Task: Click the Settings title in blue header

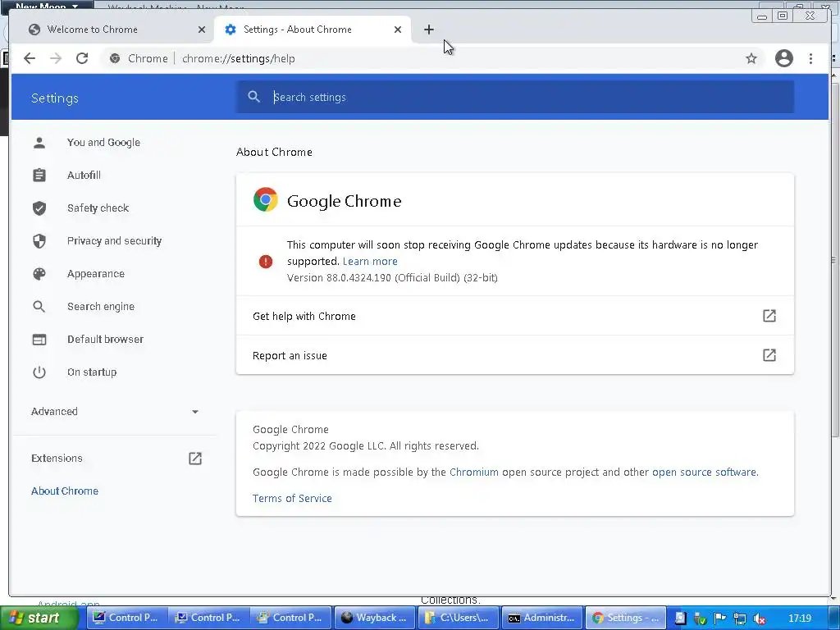Action: [x=55, y=98]
